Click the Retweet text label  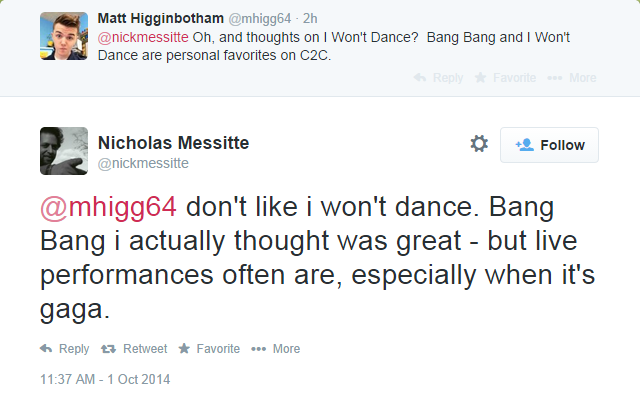[x=145, y=349]
